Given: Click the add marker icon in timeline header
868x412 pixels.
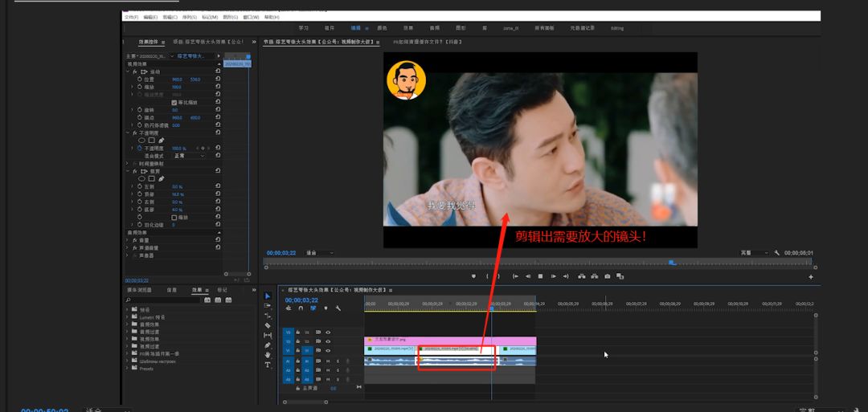Looking at the screenshot, I should tap(325, 308).
